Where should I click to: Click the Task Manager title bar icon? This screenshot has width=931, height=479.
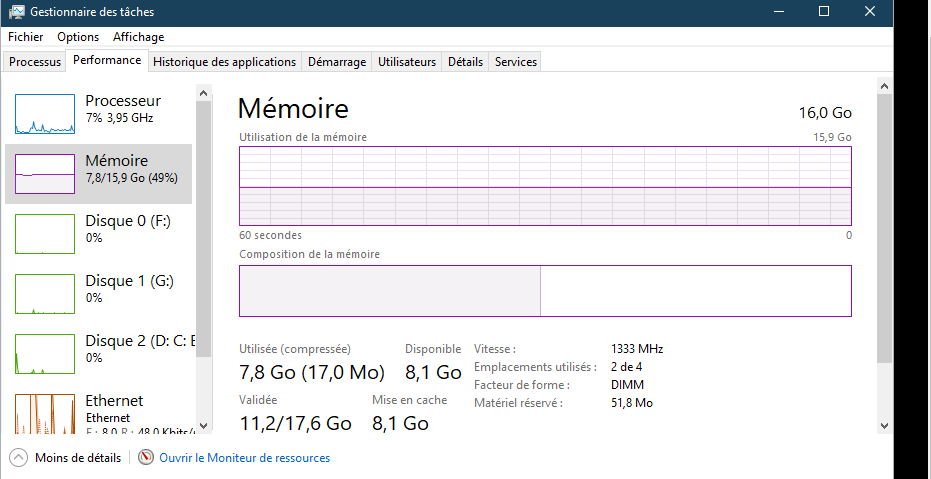pyautogui.click(x=17, y=11)
